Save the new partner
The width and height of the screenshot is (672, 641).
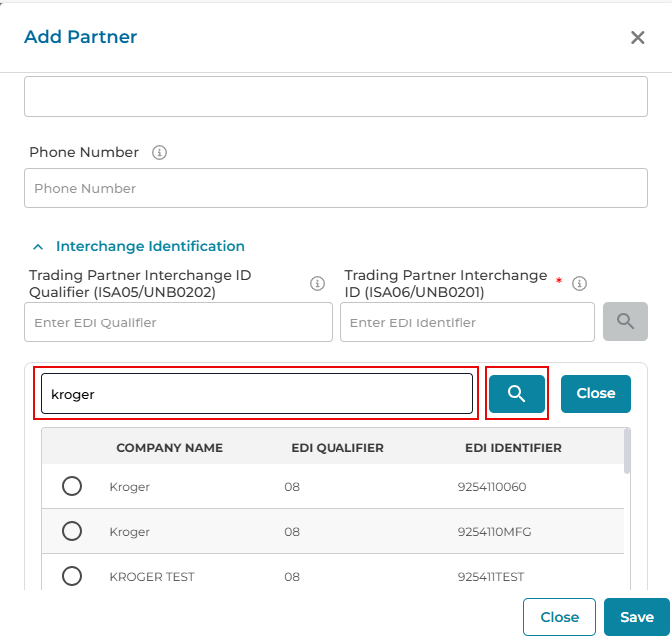(637, 617)
